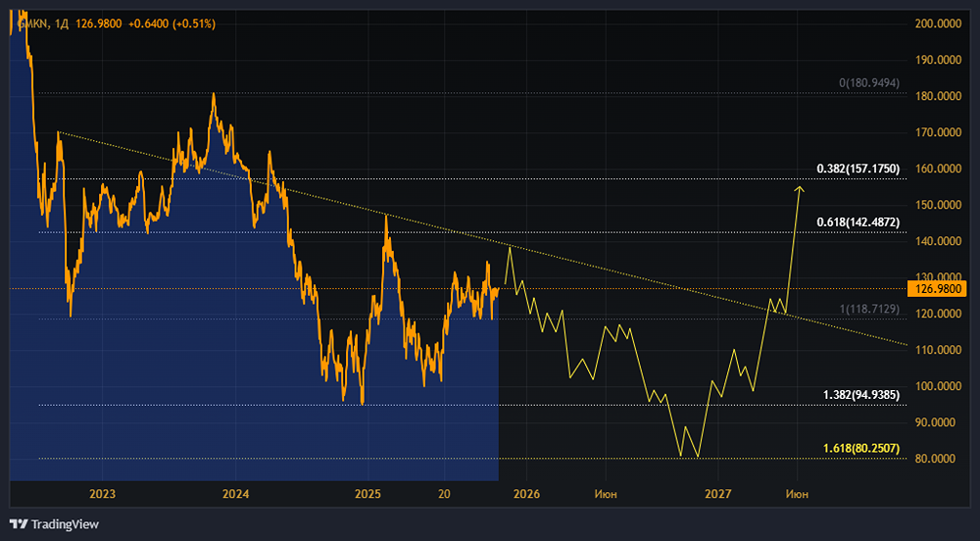Select the 1.382(94.9385) Fibonacci level label

(x=857, y=395)
